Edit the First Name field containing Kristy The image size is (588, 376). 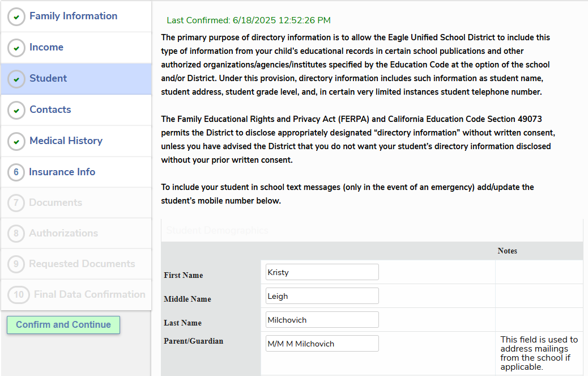(322, 272)
